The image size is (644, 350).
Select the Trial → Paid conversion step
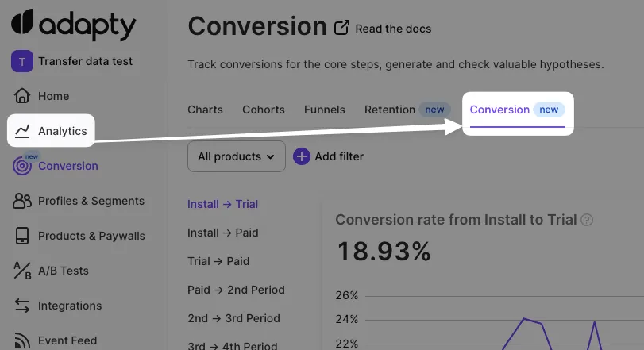(218, 261)
